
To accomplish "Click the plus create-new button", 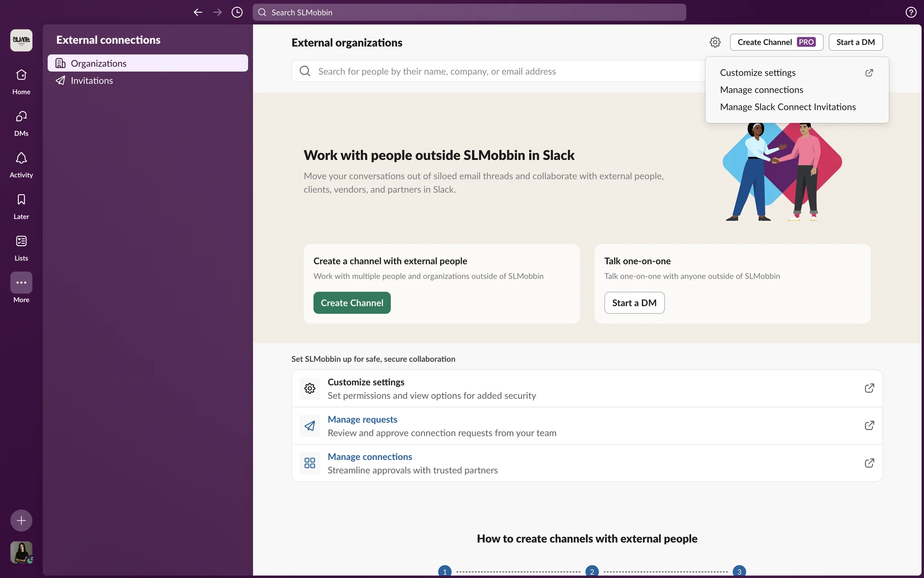I will [21, 520].
